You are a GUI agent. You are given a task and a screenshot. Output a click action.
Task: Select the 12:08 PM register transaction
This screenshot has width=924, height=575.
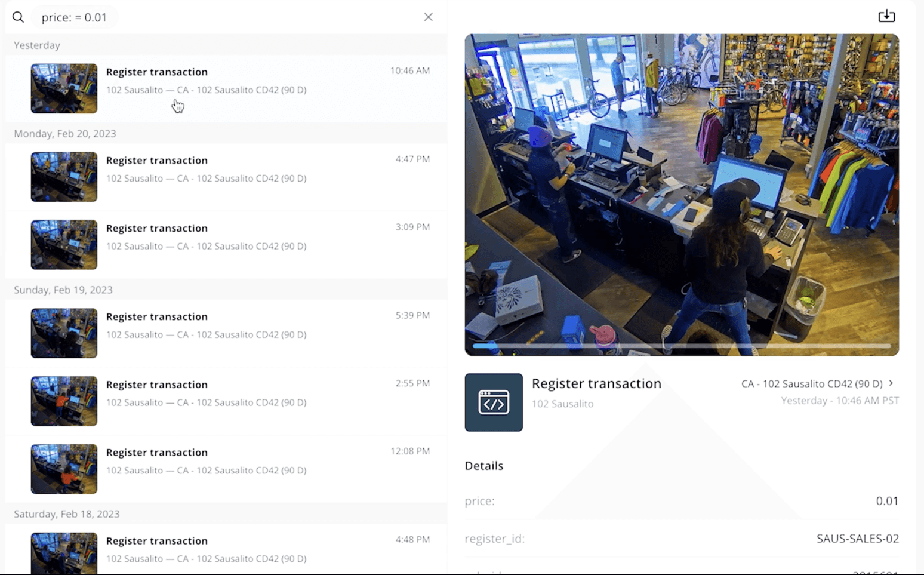227,469
